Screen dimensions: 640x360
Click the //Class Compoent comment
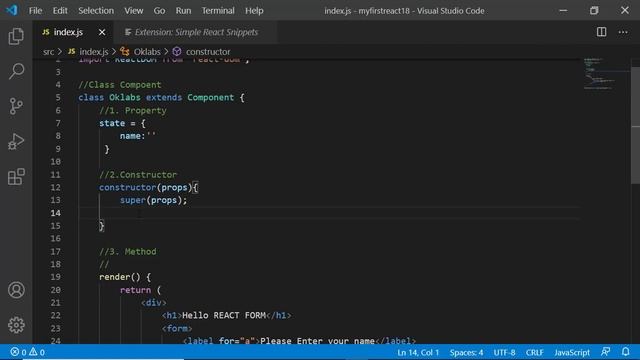point(120,85)
